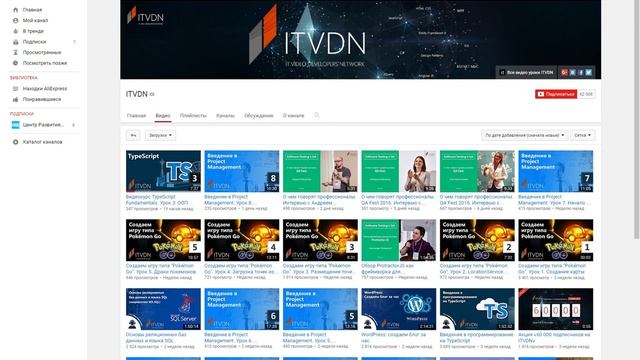The width and height of the screenshot is (640, 360).
Task: Open the Сетка view dropdown
Action: [582, 135]
